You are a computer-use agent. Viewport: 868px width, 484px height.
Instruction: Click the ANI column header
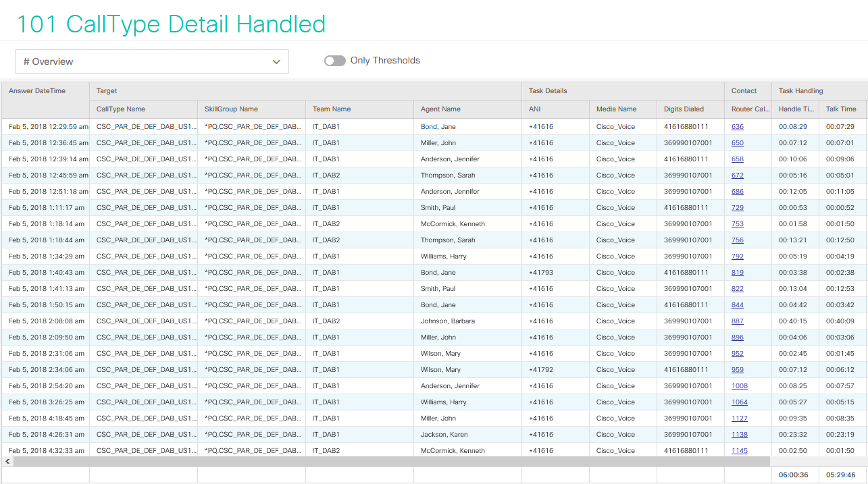point(555,109)
